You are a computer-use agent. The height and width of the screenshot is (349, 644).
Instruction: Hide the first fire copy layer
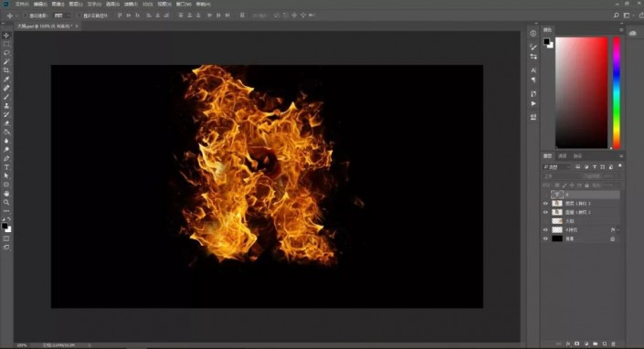(x=545, y=203)
